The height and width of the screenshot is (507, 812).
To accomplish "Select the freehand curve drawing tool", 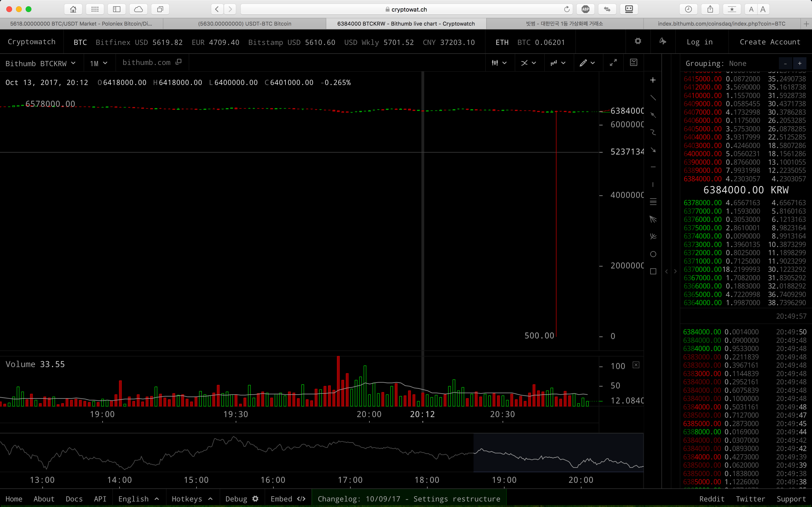I will tap(653, 133).
